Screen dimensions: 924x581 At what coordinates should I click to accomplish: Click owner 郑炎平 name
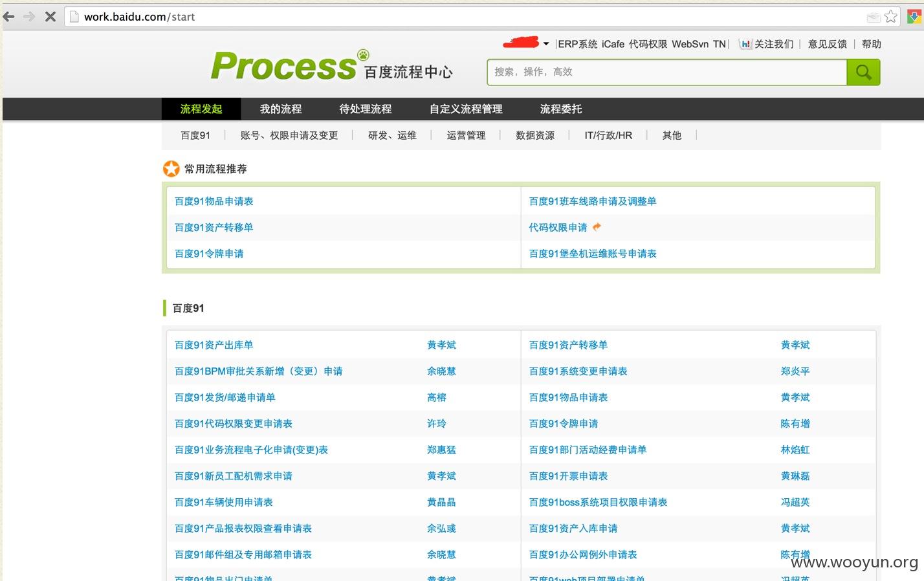point(795,371)
